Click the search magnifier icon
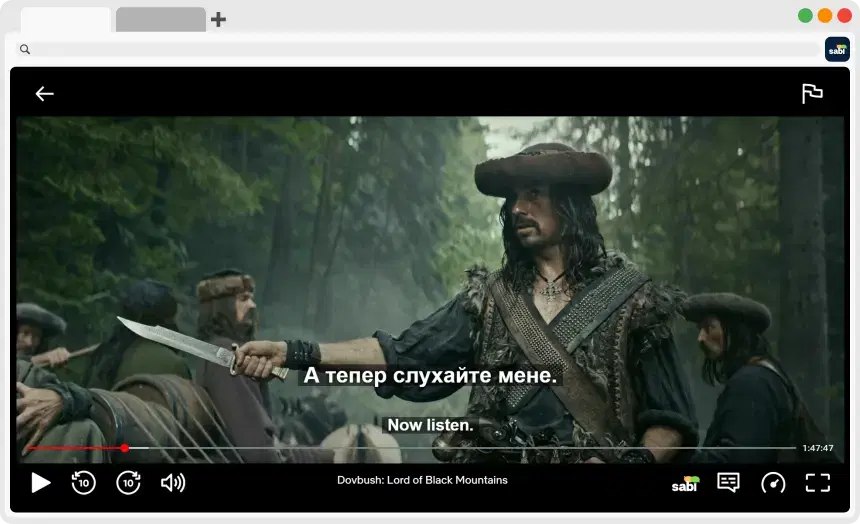Screen dimensions: 860x524 point(25,49)
